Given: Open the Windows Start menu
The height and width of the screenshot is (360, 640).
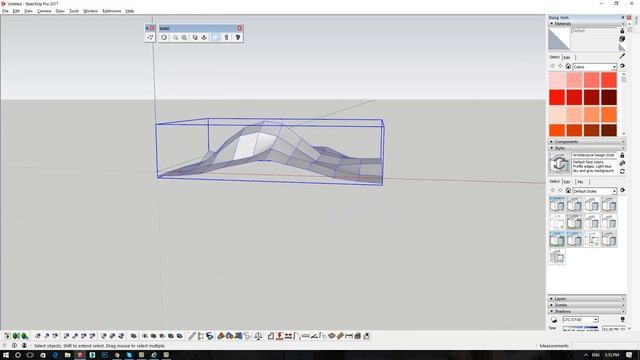Looking at the screenshot, I should point(6,355).
